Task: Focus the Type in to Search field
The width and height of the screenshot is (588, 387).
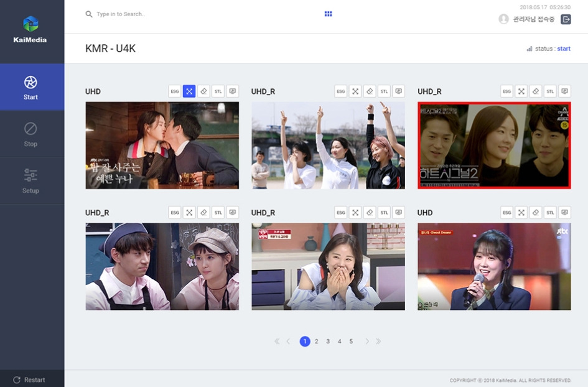Action: click(x=121, y=14)
